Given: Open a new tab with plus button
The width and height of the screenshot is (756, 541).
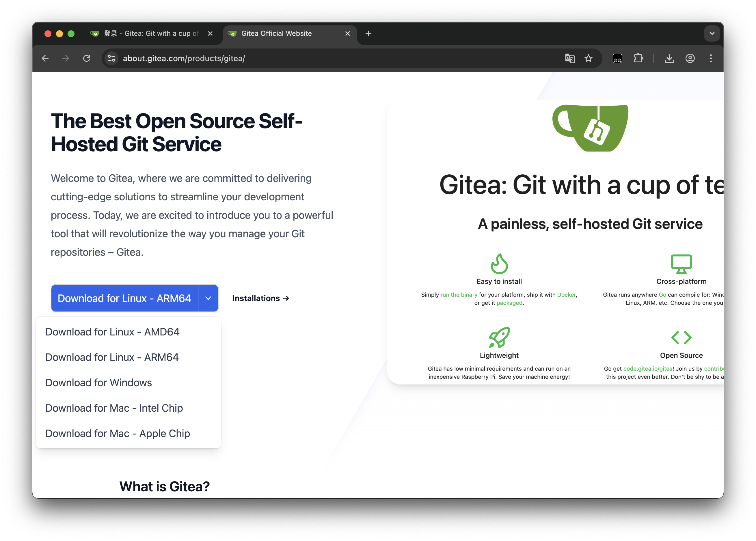Looking at the screenshot, I should coord(368,33).
